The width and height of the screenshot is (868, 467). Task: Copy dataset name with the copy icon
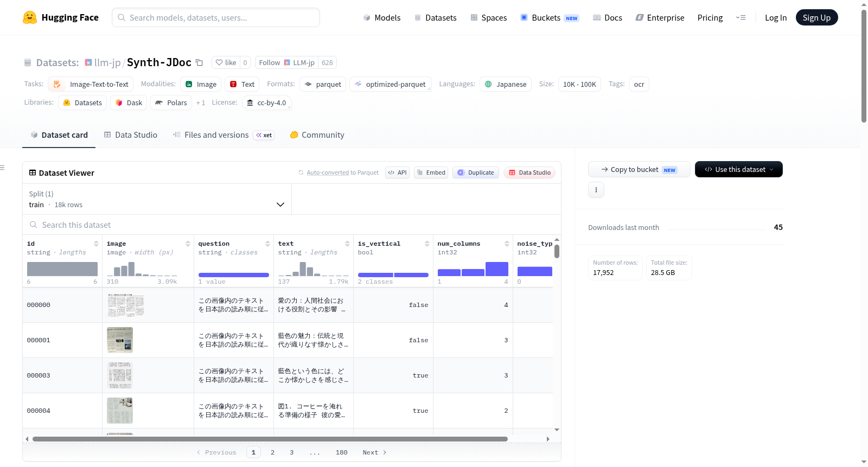[199, 62]
